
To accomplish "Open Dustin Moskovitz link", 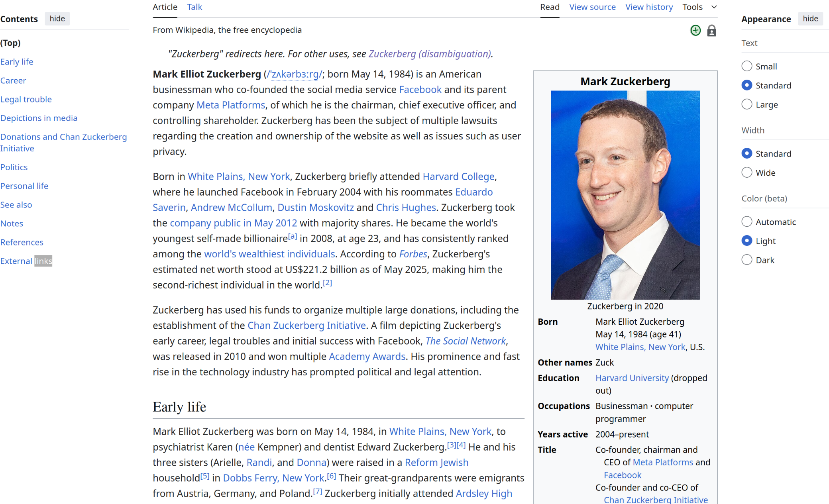I will point(316,208).
